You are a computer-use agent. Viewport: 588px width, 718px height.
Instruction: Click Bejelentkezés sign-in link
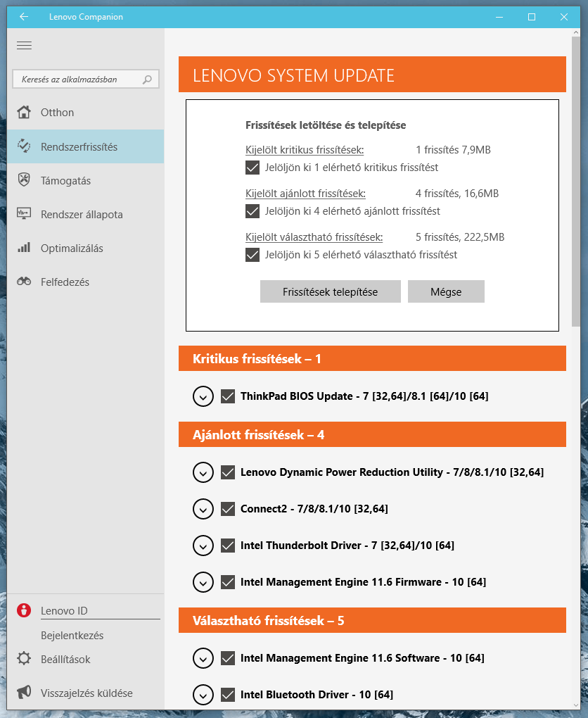(72, 636)
